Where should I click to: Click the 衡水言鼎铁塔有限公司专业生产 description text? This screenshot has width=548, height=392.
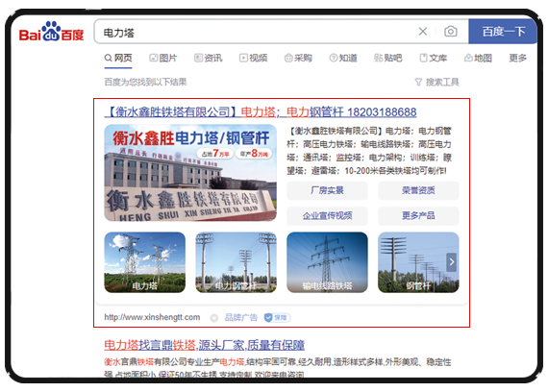click(x=278, y=368)
